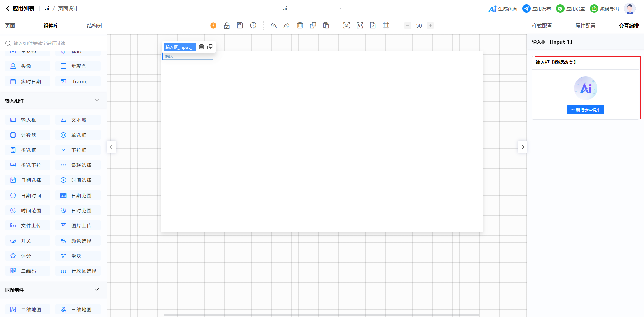
Task: Click the paste (clipboard) toolbar icon
Action: point(326,25)
